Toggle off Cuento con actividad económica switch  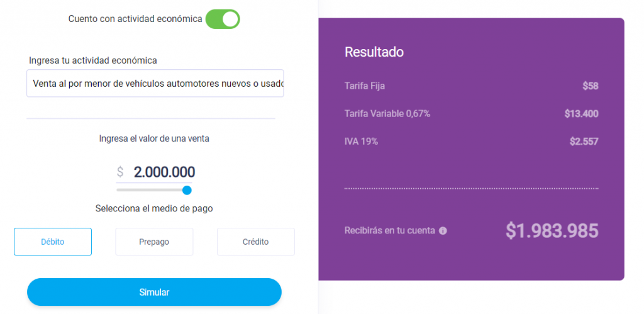pos(223,19)
